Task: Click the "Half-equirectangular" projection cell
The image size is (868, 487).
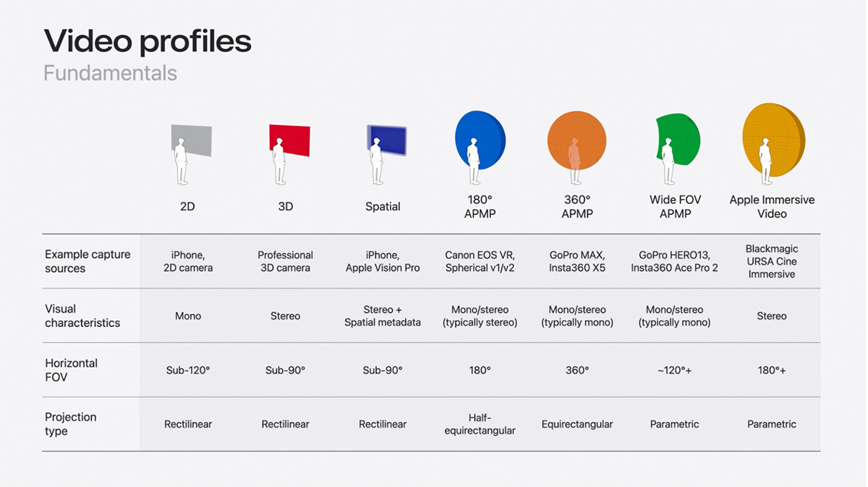Action: 480,424
